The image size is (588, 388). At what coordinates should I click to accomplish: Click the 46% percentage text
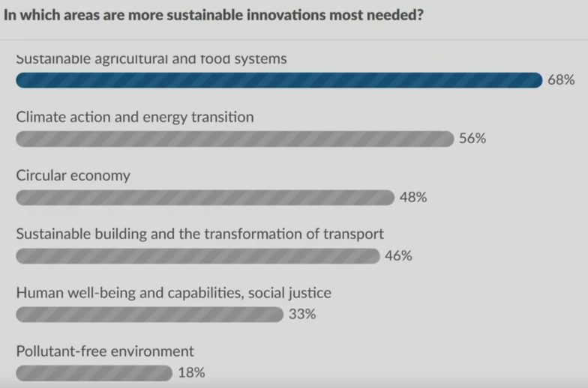point(398,256)
